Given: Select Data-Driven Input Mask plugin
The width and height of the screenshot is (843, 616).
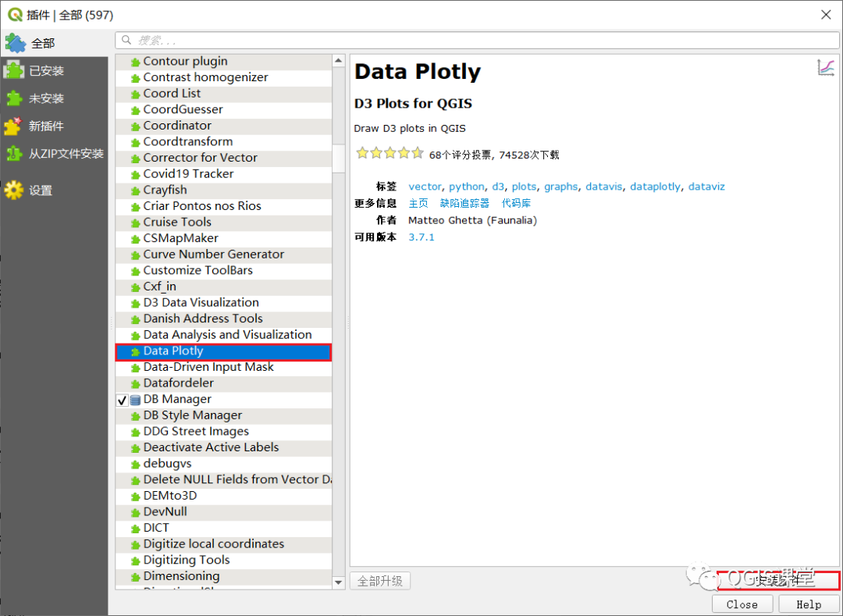Looking at the screenshot, I should tap(224, 367).
